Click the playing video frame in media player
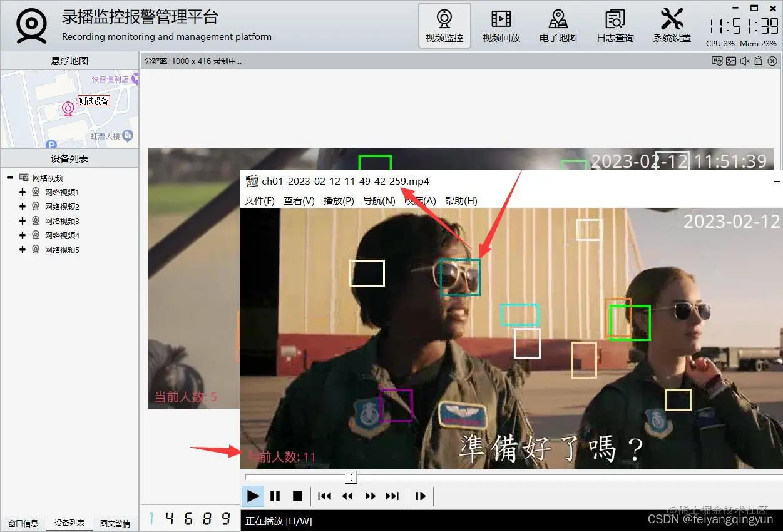The image size is (783, 532). click(511, 338)
